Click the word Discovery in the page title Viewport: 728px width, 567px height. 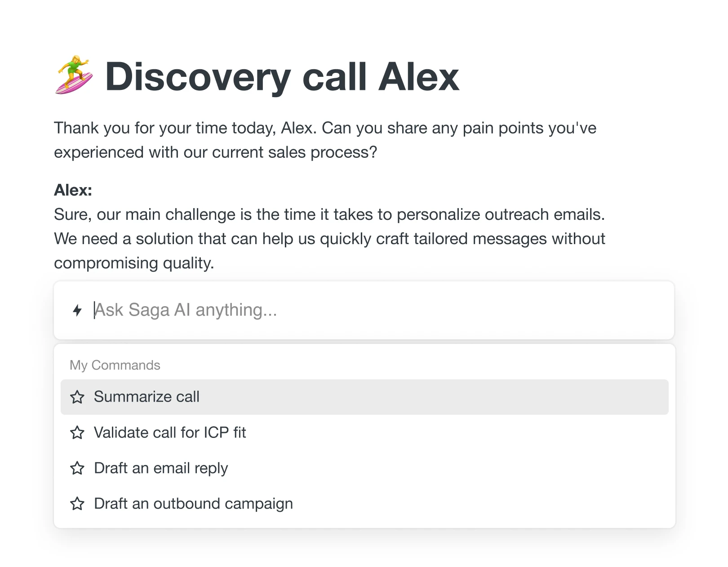[198, 77]
